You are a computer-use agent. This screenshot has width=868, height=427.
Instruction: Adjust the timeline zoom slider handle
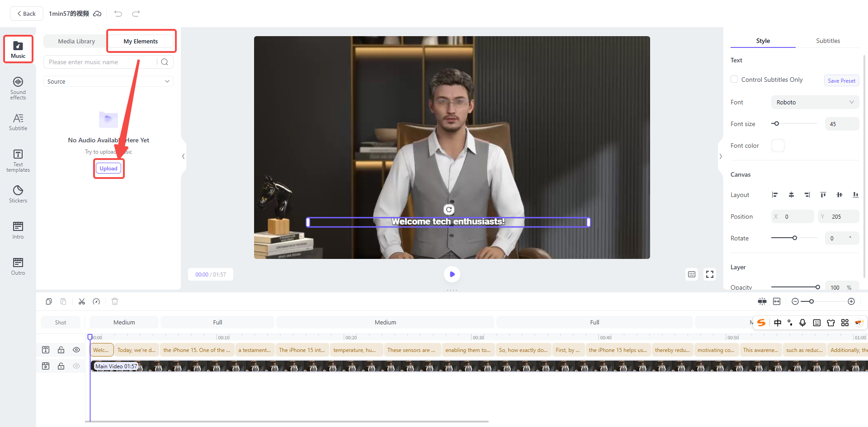(811, 301)
